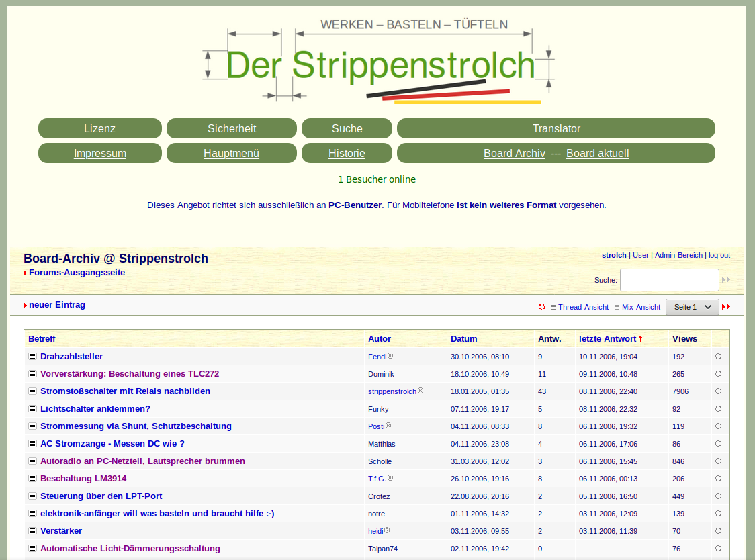Click the gray double-arrow search submit icon
This screenshot has height=560, width=755.
[725, 280]
